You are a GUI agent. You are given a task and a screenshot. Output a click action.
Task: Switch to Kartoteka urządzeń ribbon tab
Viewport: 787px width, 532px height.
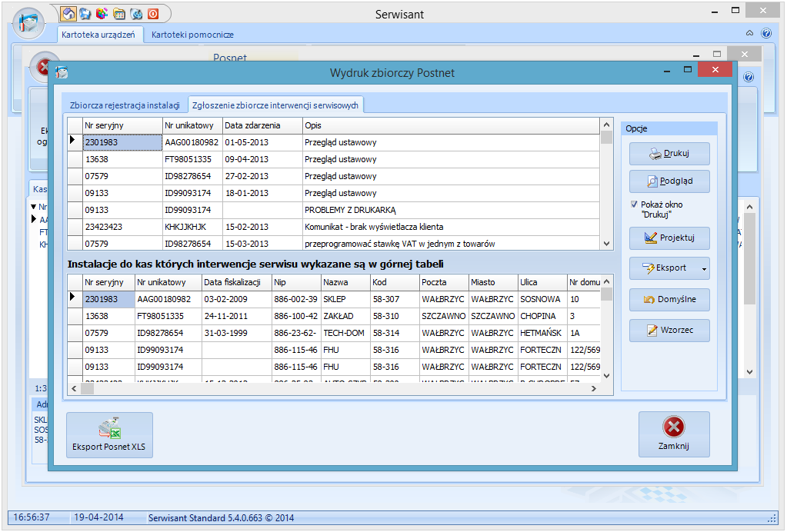tap(98, 35)
